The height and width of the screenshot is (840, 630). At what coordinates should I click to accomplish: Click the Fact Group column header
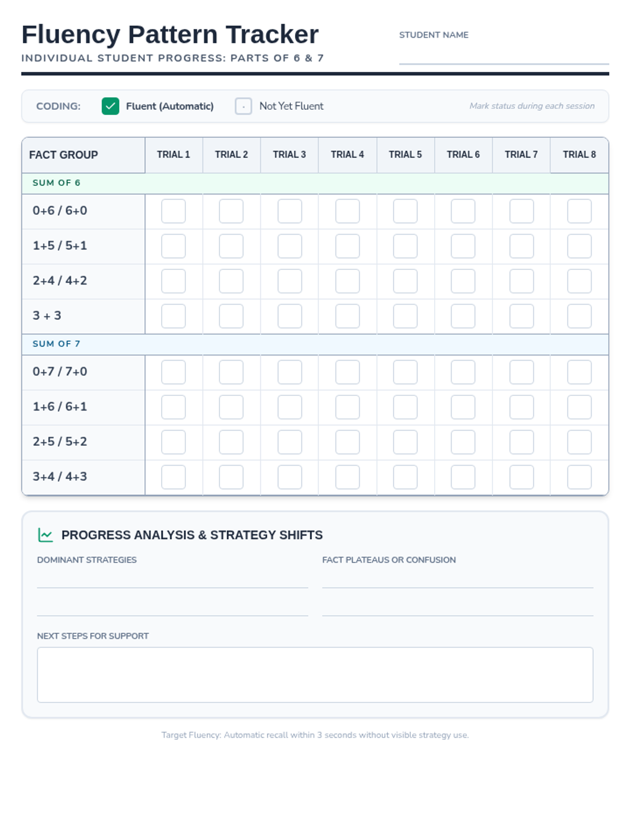click(64, 155)
